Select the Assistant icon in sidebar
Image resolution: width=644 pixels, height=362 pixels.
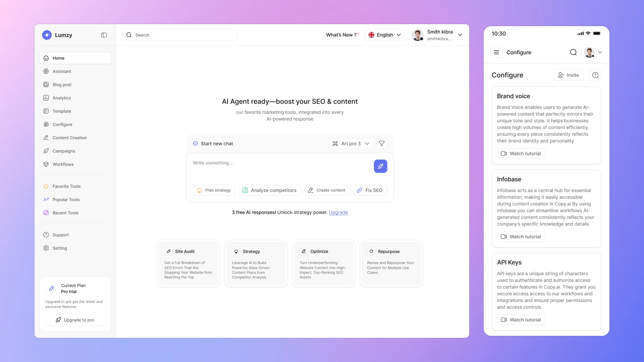tap(46, 71)
